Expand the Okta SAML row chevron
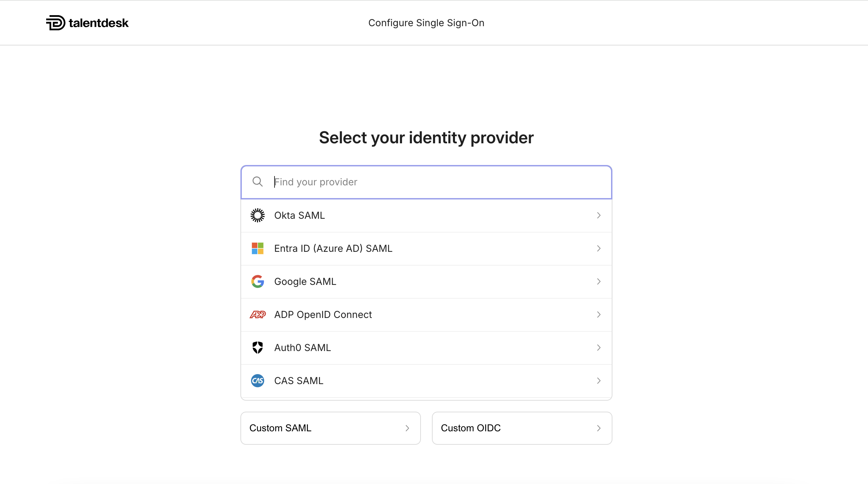868x484 pixels. click(599, 215)
